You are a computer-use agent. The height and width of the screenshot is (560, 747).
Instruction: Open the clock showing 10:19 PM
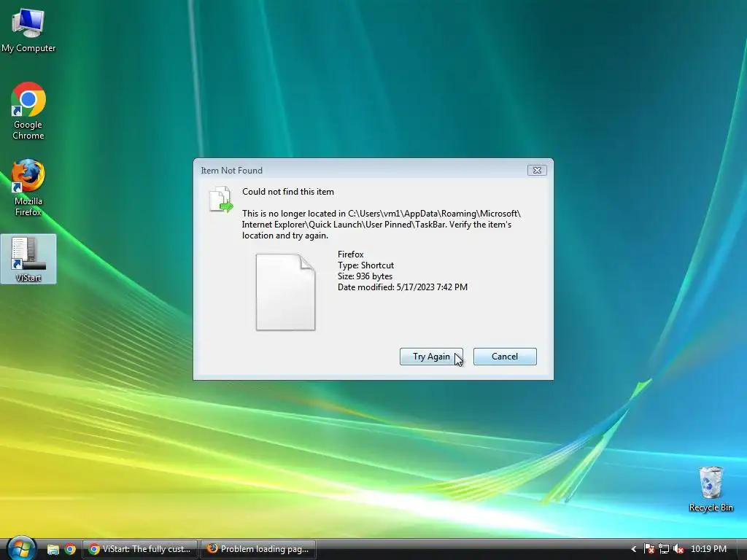[x=708, y=549]
